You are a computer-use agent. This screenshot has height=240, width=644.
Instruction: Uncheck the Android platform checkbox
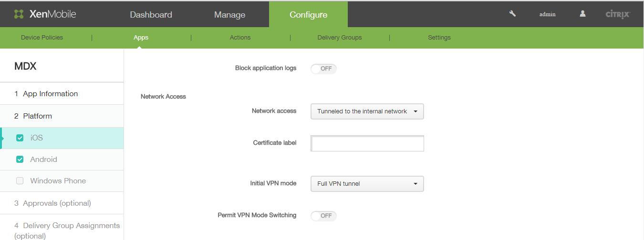(x=20, y=160)
